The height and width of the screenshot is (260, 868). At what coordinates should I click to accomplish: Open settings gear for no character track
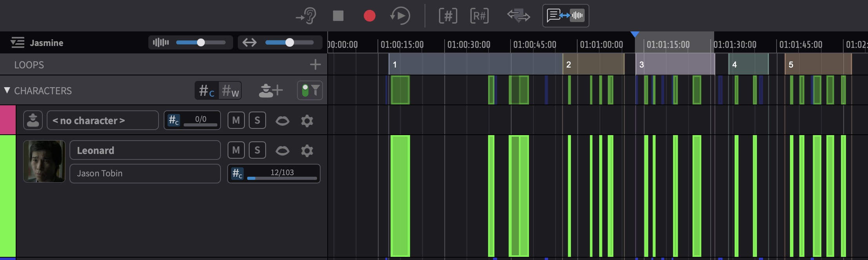pos(307,121)
